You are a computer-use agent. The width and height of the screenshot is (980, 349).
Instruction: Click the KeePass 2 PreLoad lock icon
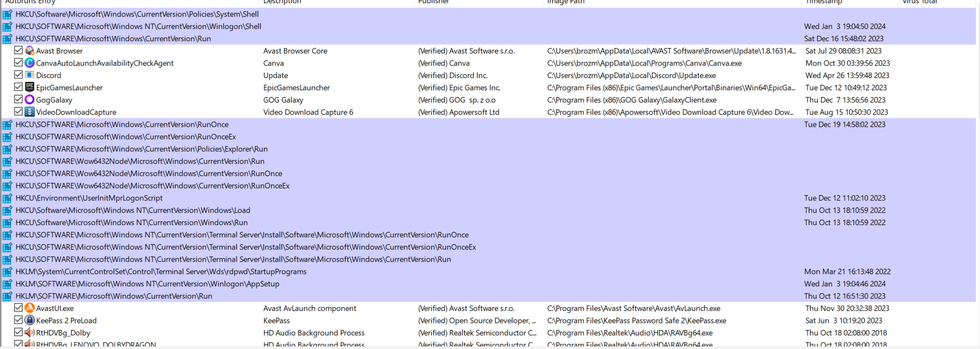tap(29, 321)
